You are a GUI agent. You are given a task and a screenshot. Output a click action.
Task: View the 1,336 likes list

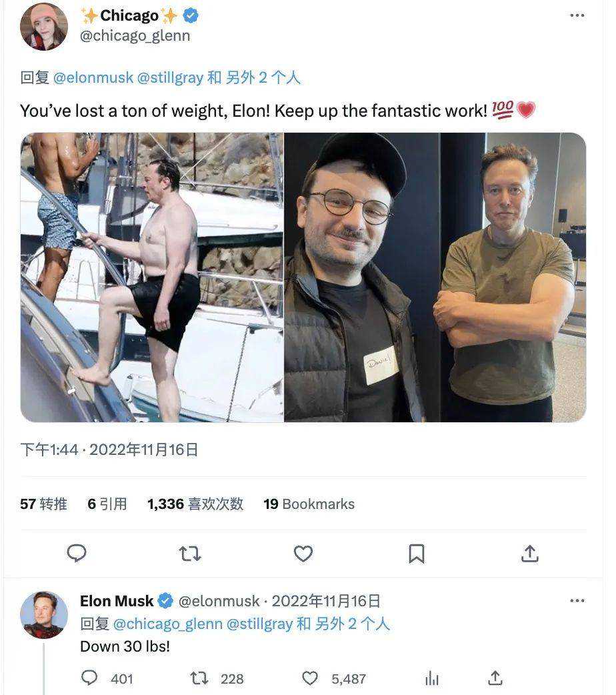click(x=195, y=504)
